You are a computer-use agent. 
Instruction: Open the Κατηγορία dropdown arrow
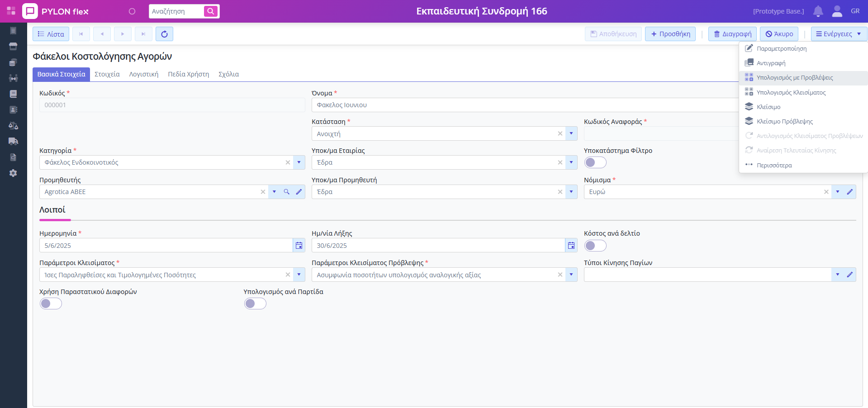coord(299,162)
